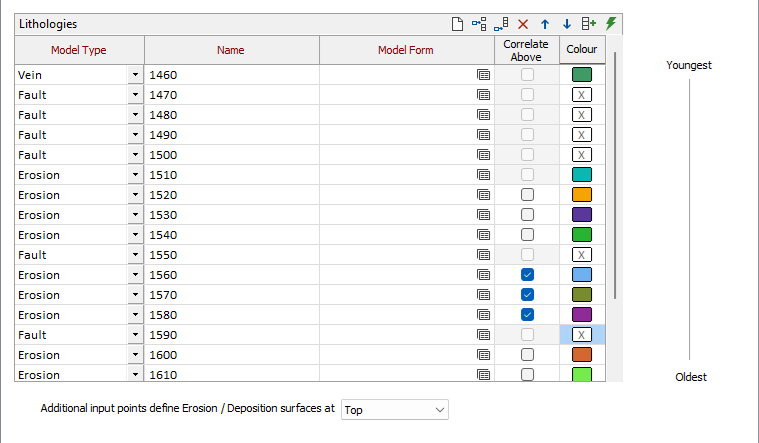Open Model Form editor for row 1570
Image resolution: width=759 pixels, height=443 pixels.
tap(483, 295)
